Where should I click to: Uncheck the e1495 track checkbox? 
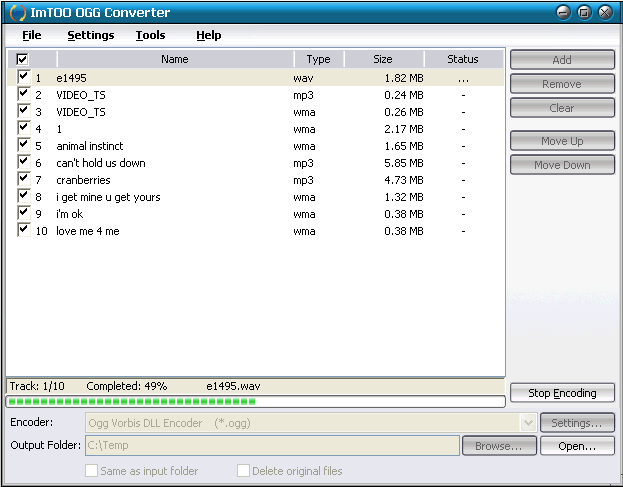point(23,77)
